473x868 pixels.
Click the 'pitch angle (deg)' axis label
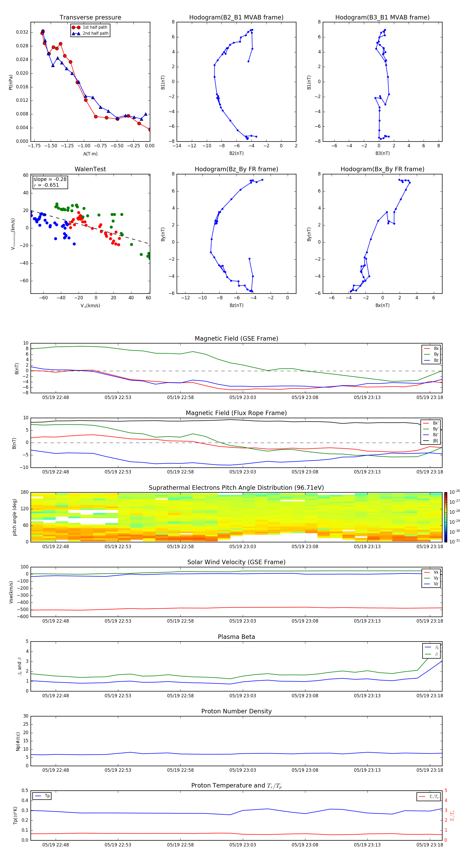(14, 517)
